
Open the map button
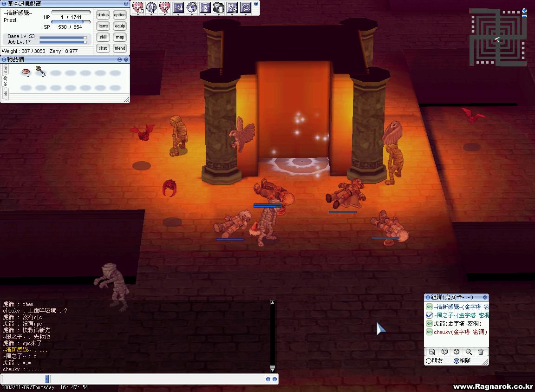coord(120,37)
